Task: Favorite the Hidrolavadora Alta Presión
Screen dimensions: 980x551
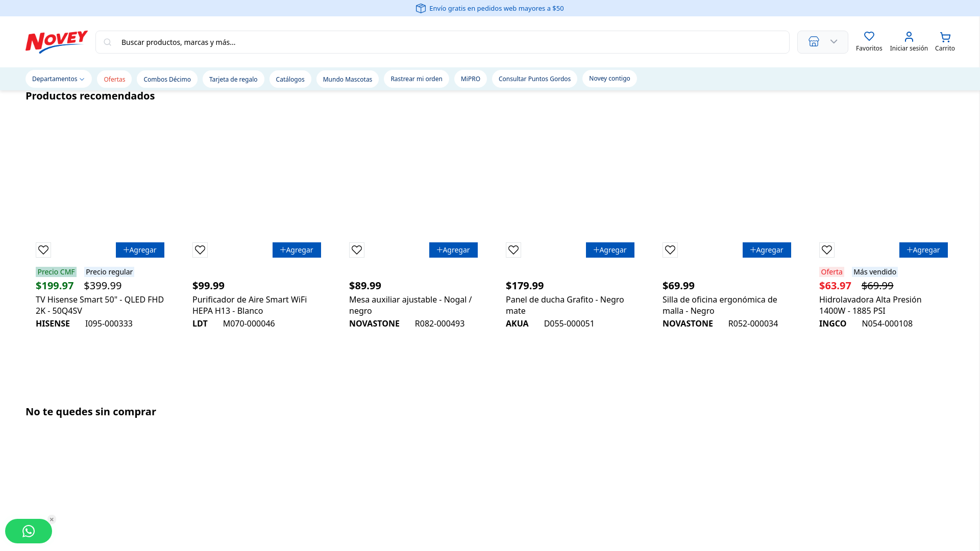Action: coord(827,250)
